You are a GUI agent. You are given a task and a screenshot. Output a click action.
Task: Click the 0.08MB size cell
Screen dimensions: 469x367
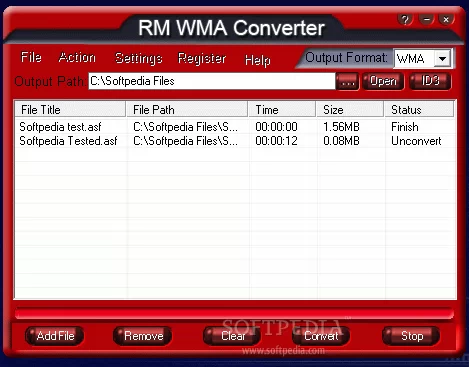click(341, 141)
